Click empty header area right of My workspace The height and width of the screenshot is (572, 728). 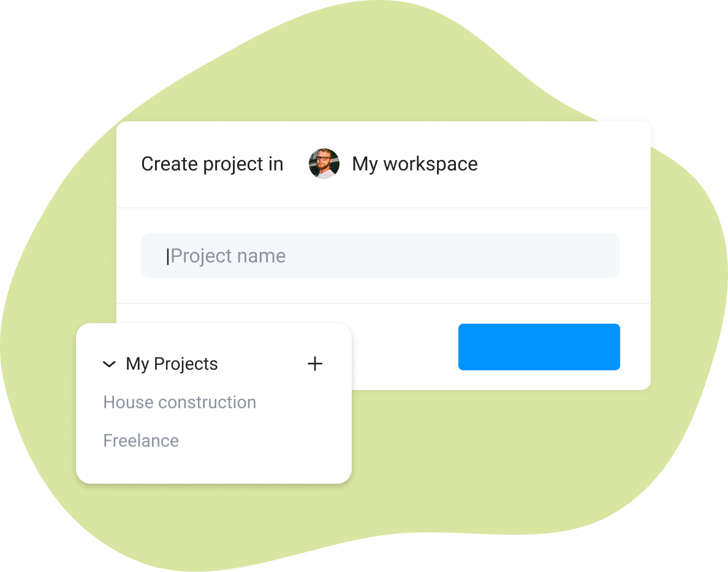(564, 164)
